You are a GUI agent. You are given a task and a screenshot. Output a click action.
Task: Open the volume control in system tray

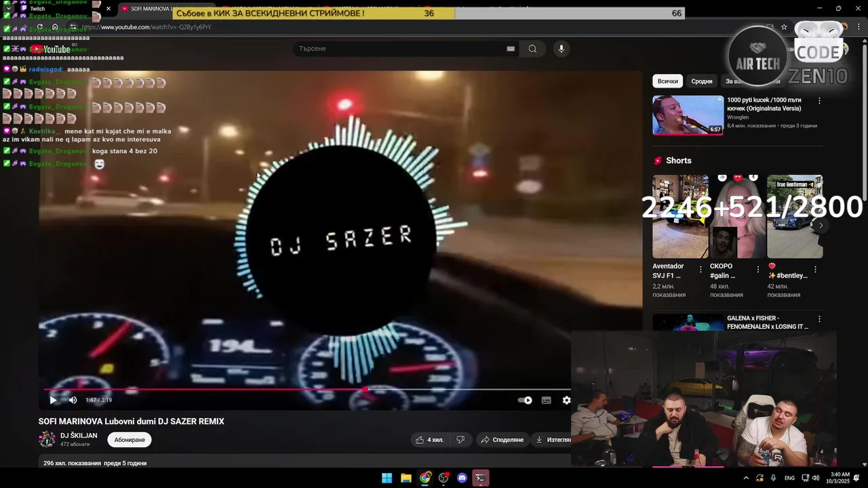[815, 478]
